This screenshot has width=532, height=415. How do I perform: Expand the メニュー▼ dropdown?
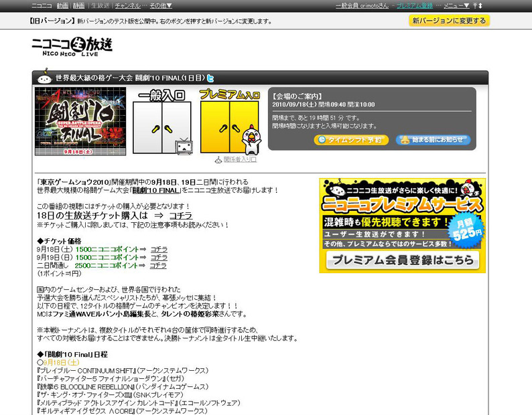[456, 6]
